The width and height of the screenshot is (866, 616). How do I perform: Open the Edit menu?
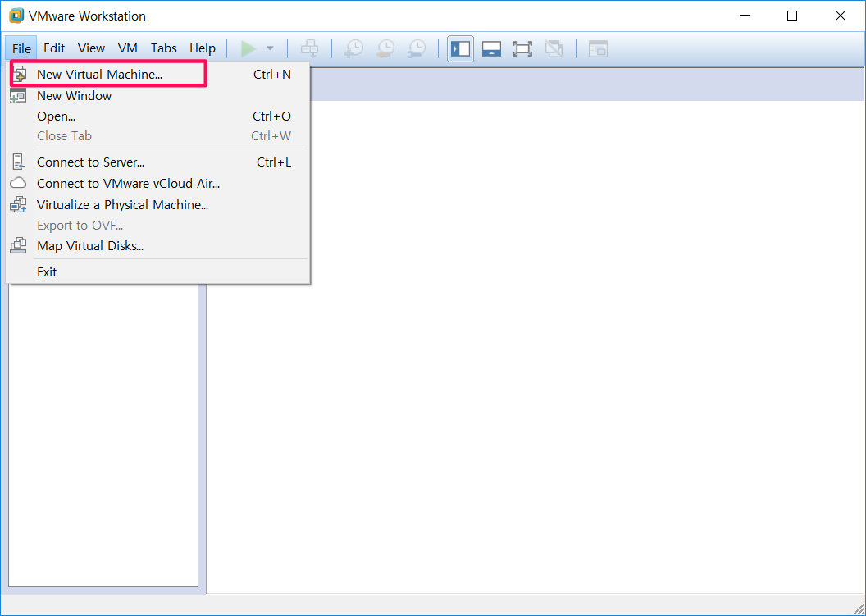(x=54, y=48)
